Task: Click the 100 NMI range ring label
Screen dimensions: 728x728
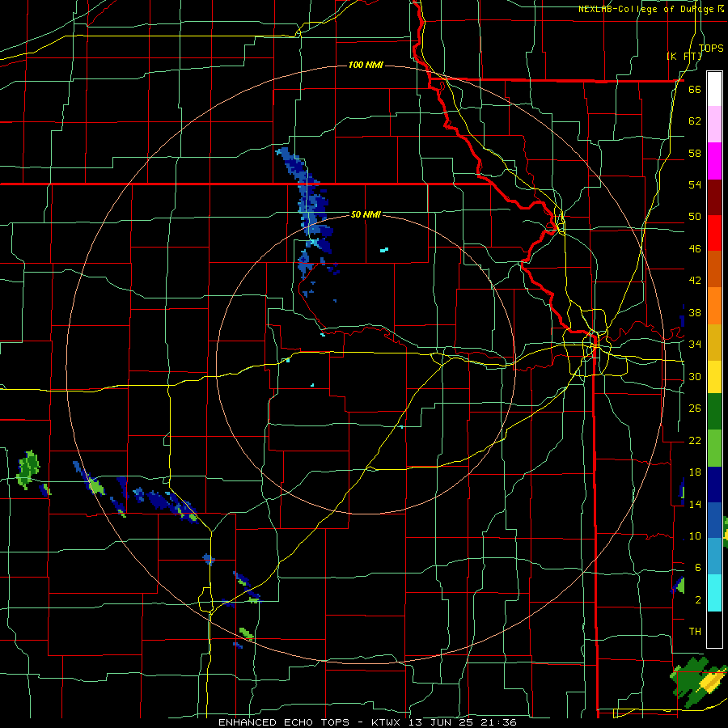Action: click(366, 65)
